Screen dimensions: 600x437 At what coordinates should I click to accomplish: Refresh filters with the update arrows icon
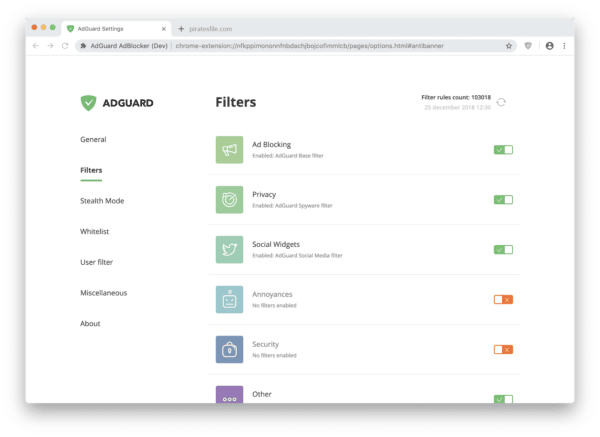(501, 102)
